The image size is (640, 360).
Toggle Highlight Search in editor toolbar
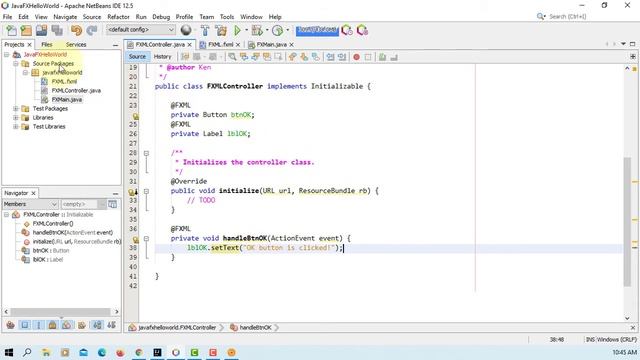pos(267,57)
